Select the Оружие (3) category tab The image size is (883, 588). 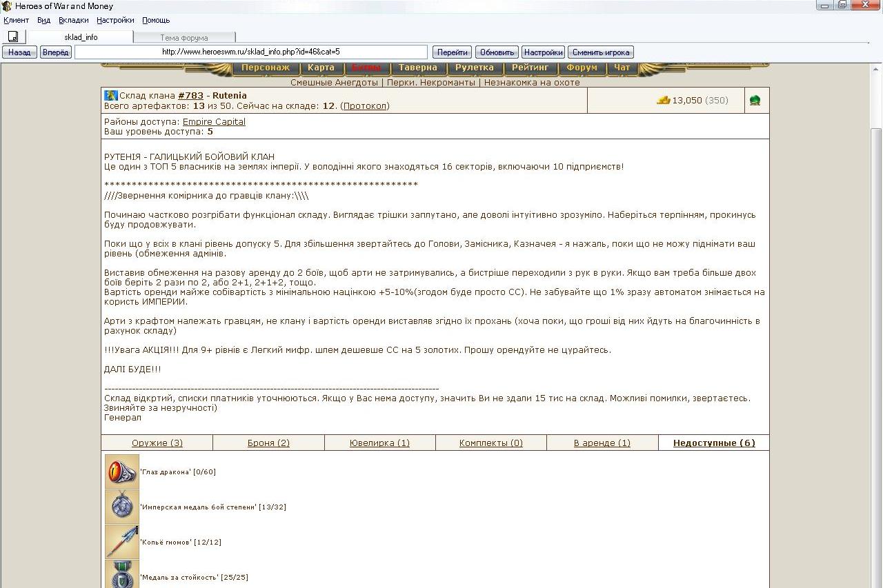click(x=157, y=443)
